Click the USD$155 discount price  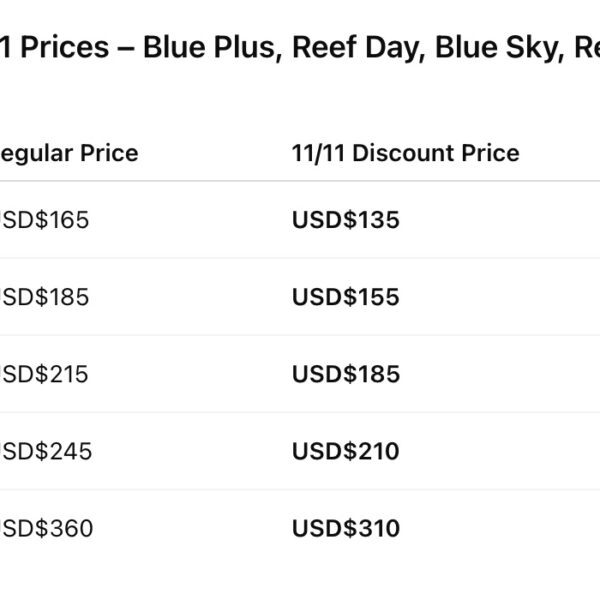click(345, 297)
